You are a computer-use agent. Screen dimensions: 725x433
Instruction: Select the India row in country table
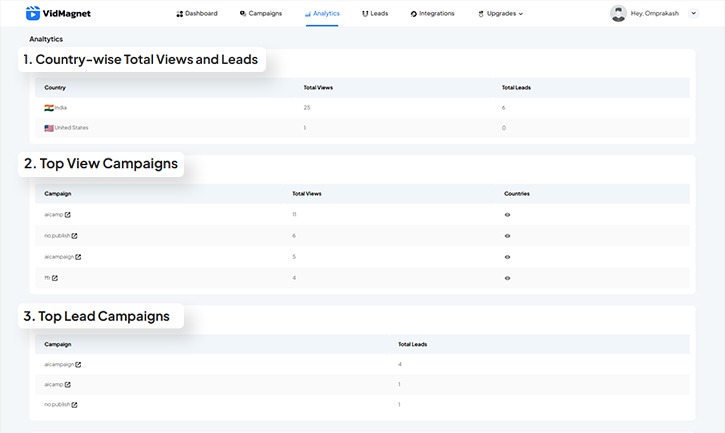click(x=361, y=107)
